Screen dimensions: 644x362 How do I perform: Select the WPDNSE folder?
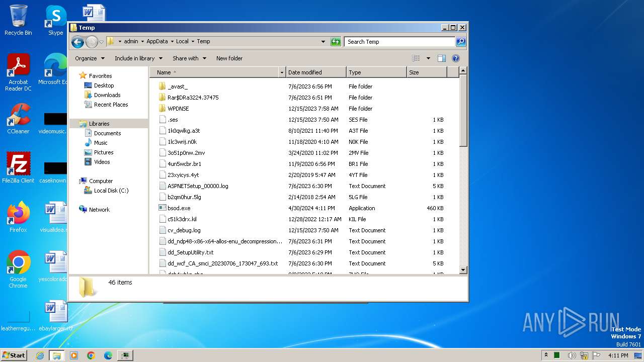(x=178, y=109)
